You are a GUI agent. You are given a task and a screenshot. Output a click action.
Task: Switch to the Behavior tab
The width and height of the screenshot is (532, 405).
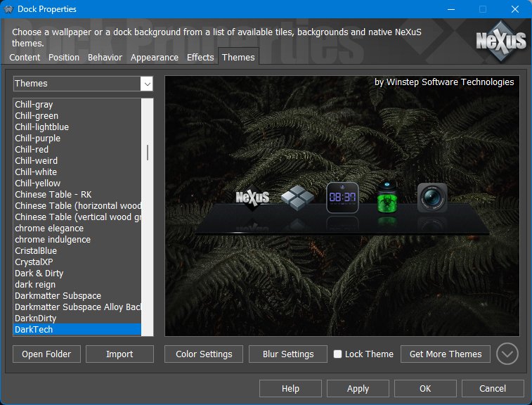tap(105, 58)
